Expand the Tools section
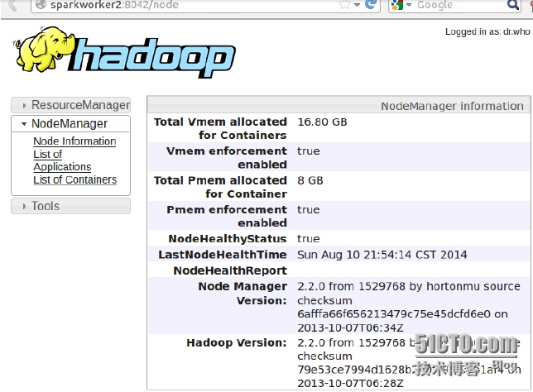The width and height of the screenshot is (533, 392). point(70,206)
